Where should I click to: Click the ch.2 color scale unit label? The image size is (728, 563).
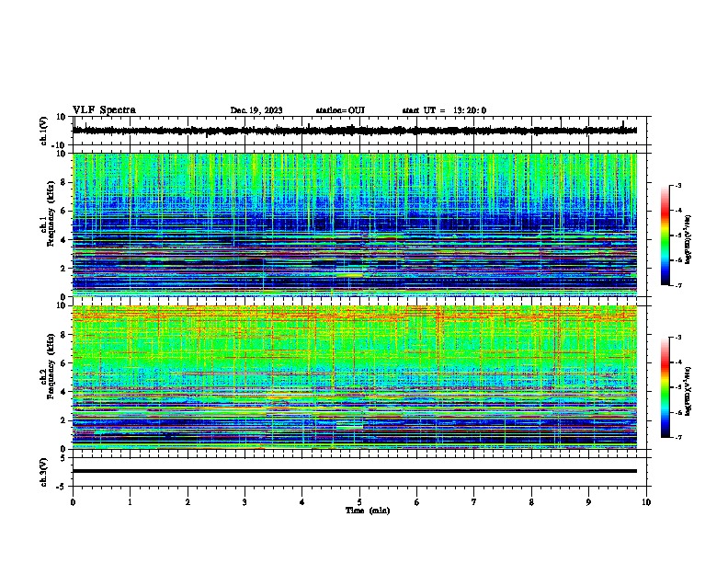[x=688, y=392]
